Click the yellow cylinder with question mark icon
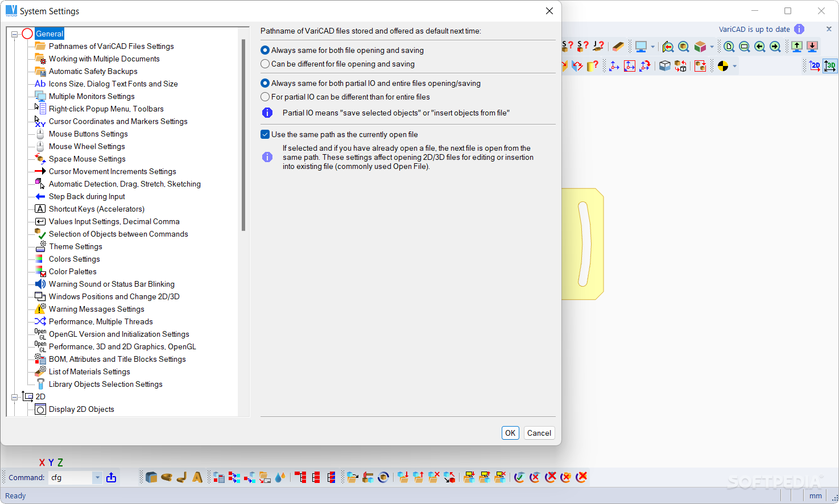The height and width of the screenshot is (504, 839). [592, 66]
